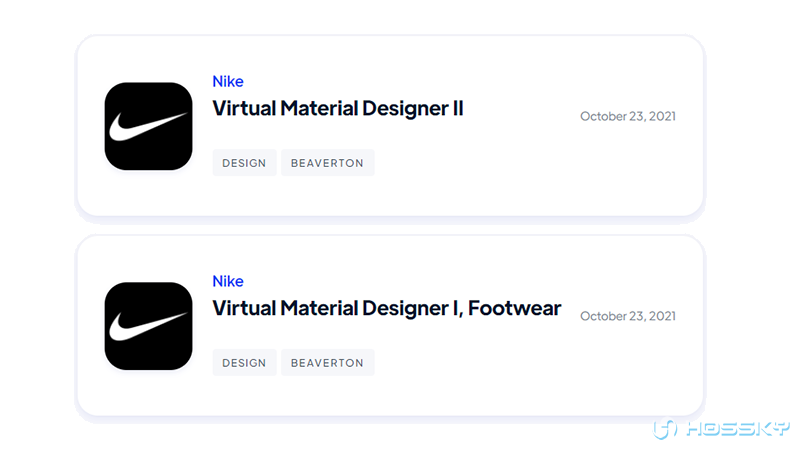Open the Nike link above the Footwear listing
The width and height of the screenshot is (800, 450).
click(228, 281)
